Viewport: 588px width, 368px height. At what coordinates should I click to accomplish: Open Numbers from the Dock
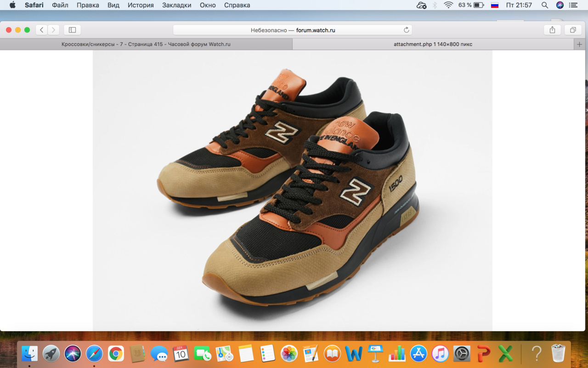click(397, 354)
